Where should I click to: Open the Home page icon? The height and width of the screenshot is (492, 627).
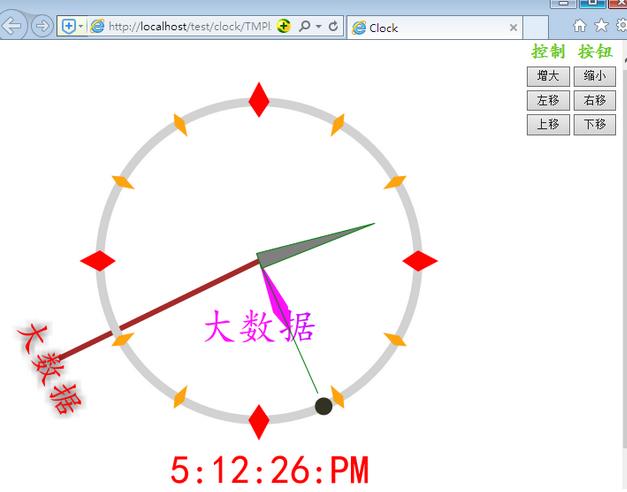tap(580, 26)
